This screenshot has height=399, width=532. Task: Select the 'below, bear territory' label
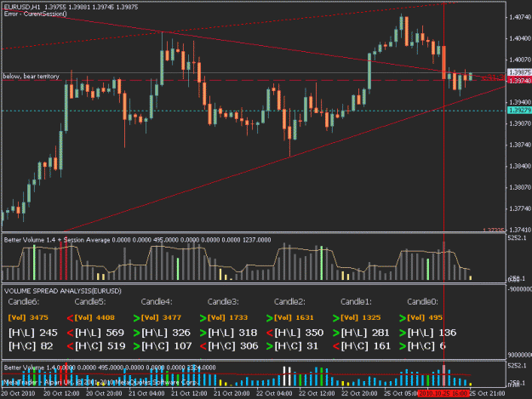[31, 77]
